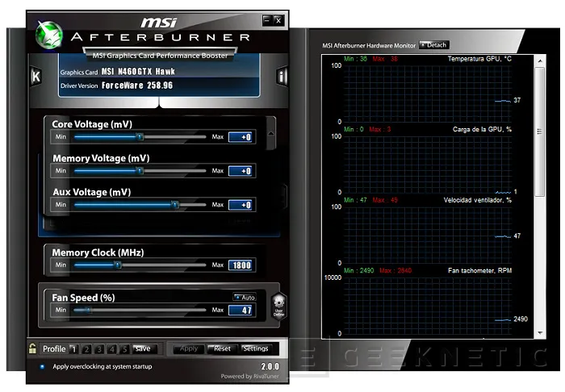Minimize the Afterburner window
Image resolution: width=565 pixels, height=392 pixels.
[267, 20]
